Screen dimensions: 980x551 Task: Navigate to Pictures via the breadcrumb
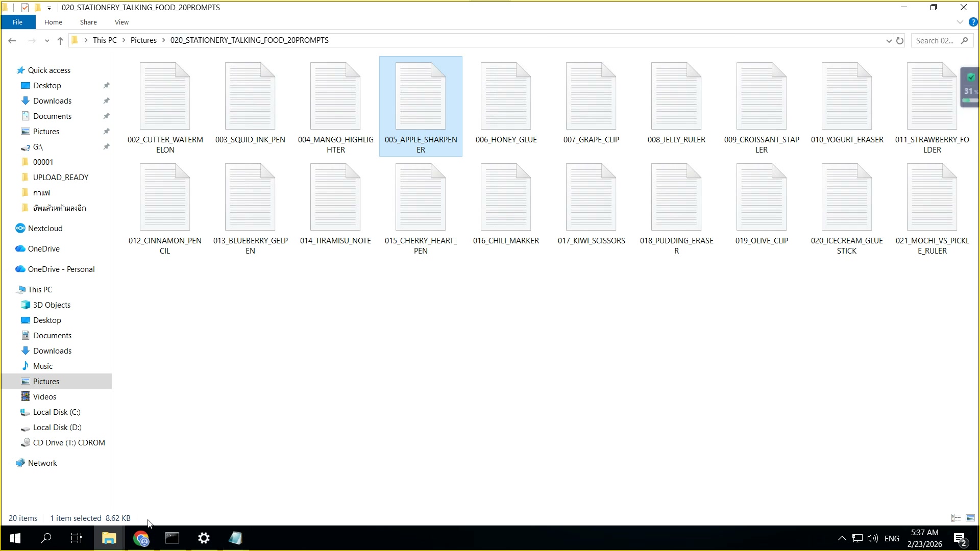click(144, 40)
